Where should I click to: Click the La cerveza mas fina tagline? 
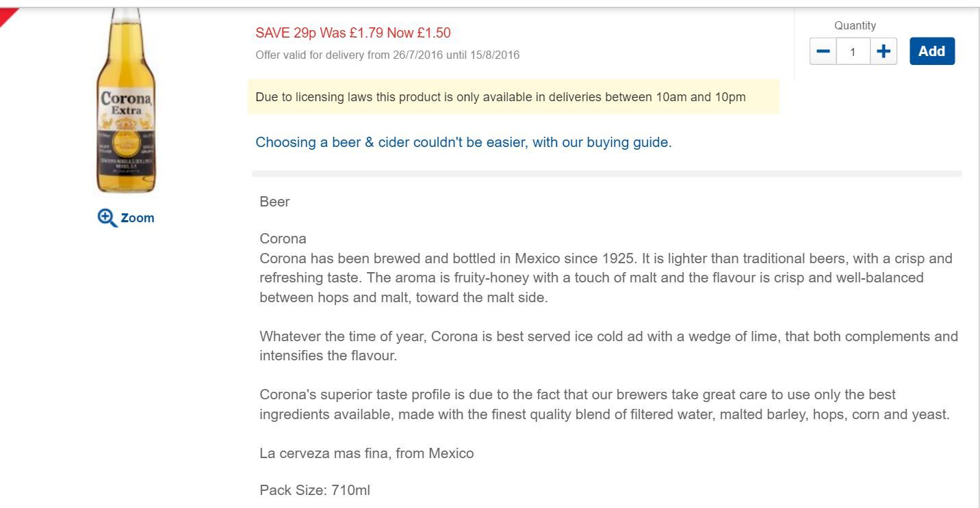[366, 453]
